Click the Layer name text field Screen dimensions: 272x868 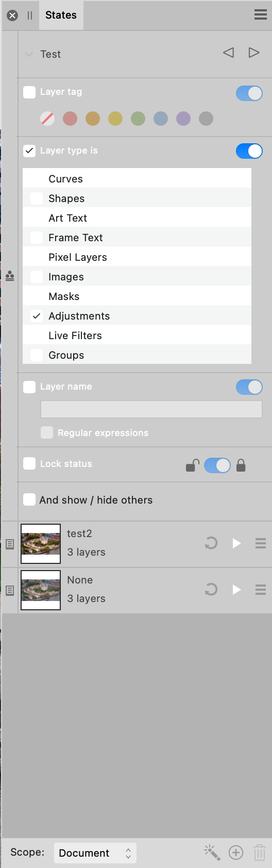151,409
